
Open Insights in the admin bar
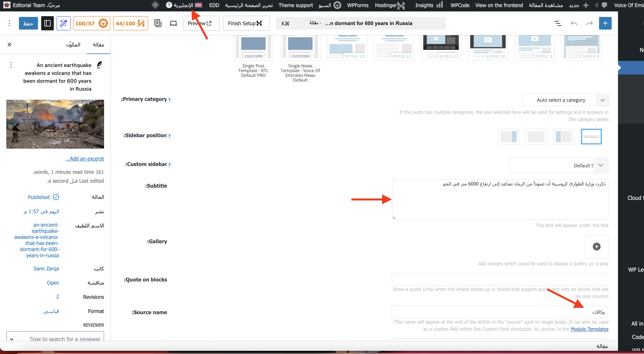point(429,5)
